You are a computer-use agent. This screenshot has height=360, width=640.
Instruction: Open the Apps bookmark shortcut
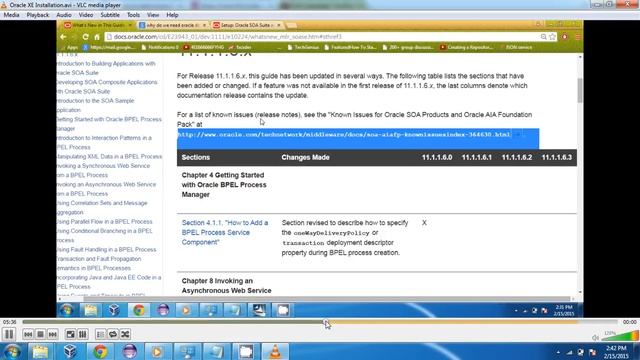pos(69,47)
